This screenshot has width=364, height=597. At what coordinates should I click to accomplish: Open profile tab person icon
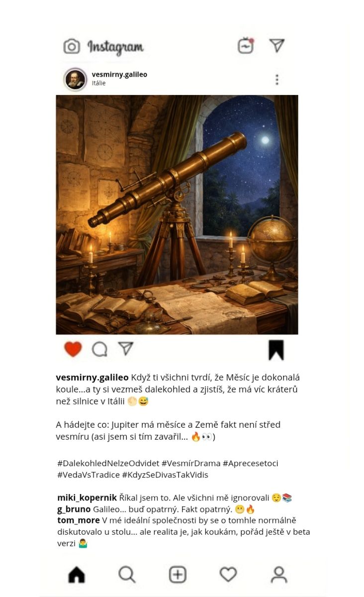click(279, 575)
